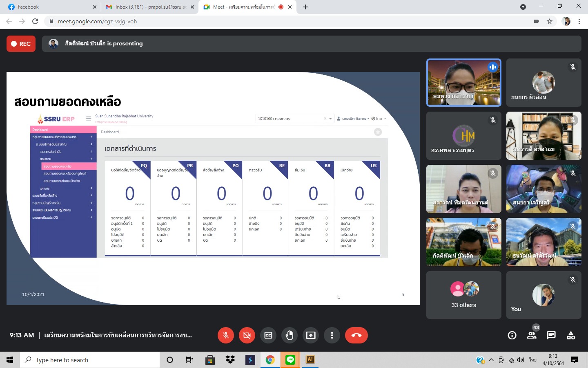588x368 pixels.
Task: Show hidden system tray icons
Action: coord(491,360)
